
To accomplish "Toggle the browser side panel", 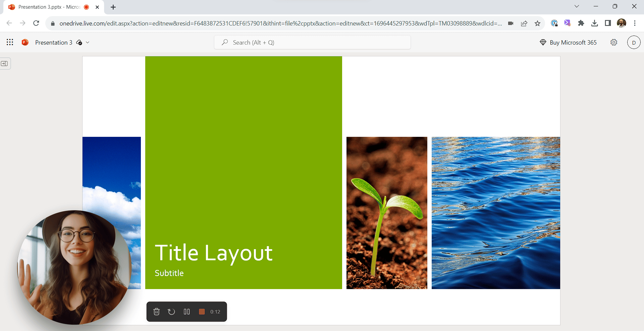I will tap(608, 23).
